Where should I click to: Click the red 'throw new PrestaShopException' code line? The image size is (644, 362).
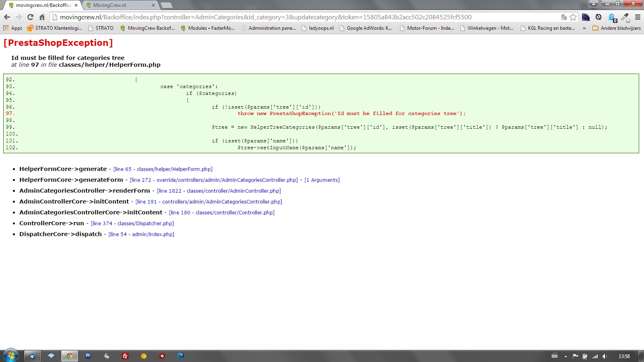(351, 114)
